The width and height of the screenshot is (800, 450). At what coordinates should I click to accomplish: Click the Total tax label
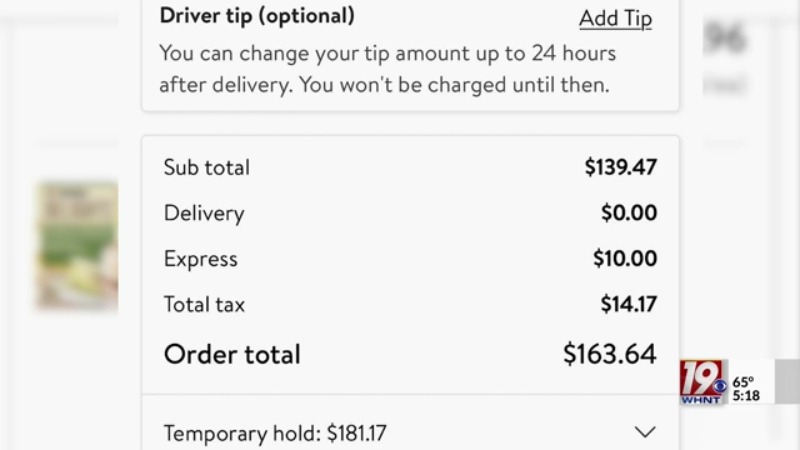pos(204,305)
